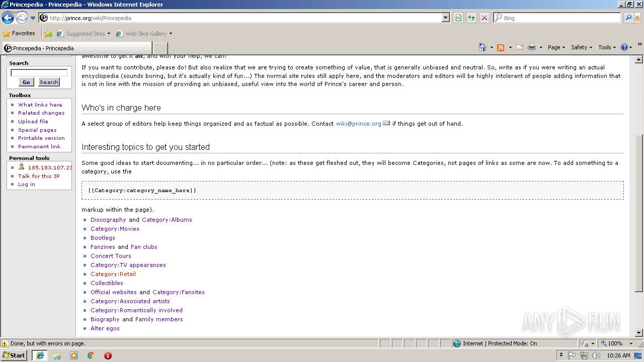Open Windows Explorer folder taskbar icon
Viewport: 644px width, 362px height.
coord(57,355)
